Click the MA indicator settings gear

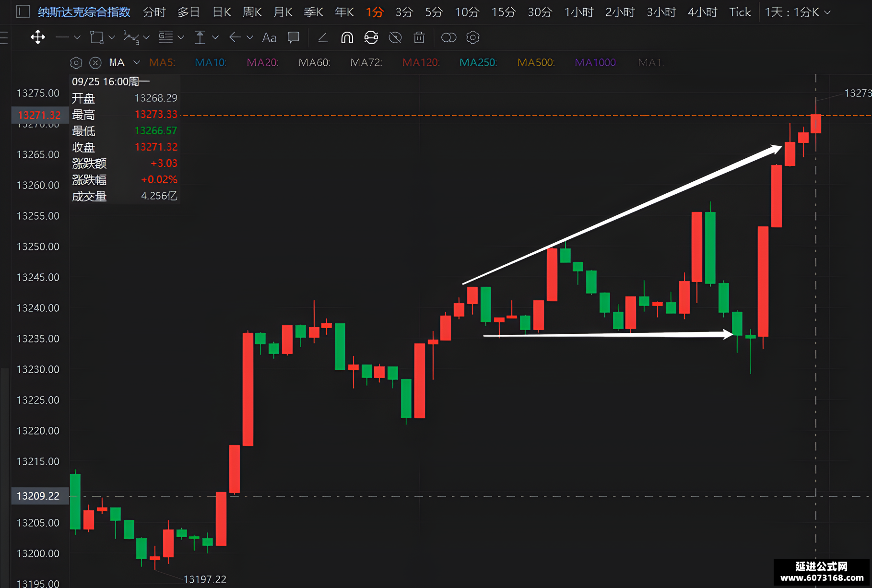pos(76,63)
